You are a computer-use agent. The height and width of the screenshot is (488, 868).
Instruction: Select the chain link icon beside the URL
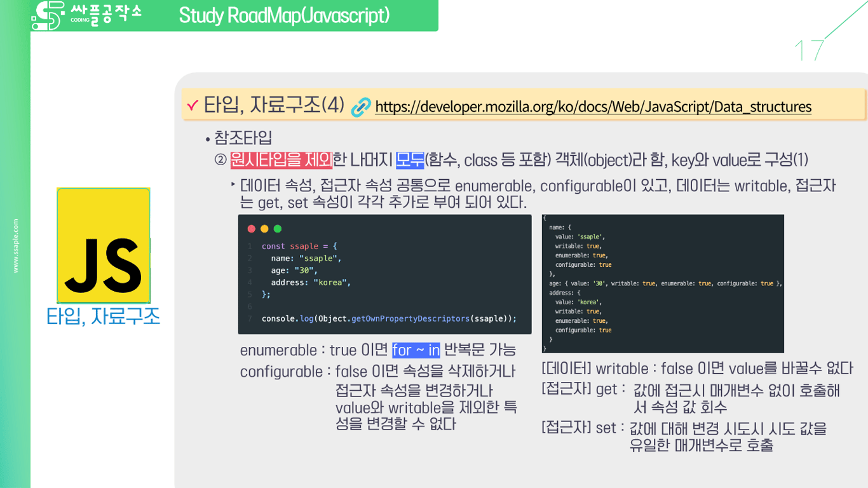[361, 106]
